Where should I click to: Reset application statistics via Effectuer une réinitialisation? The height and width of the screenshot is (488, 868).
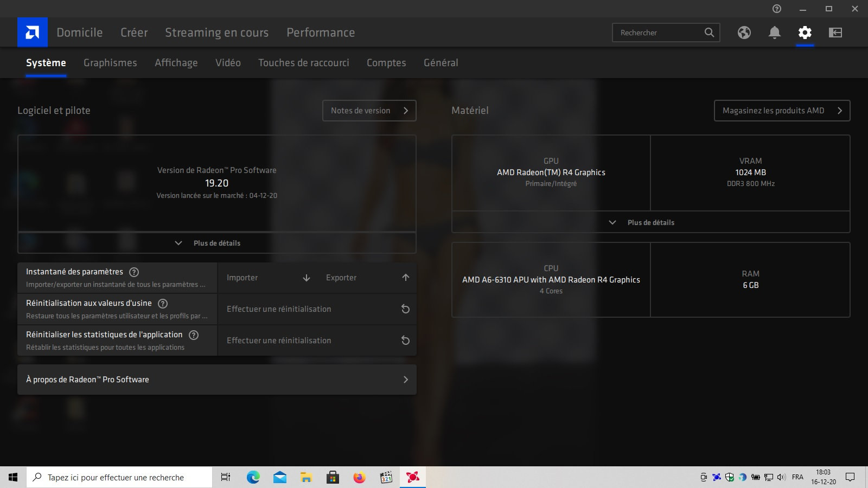pyautogui.click(x=317, y=341)
